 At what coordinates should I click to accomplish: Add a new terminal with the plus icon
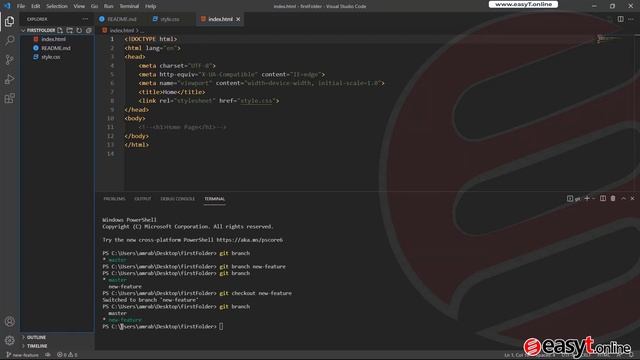point(587,198)
